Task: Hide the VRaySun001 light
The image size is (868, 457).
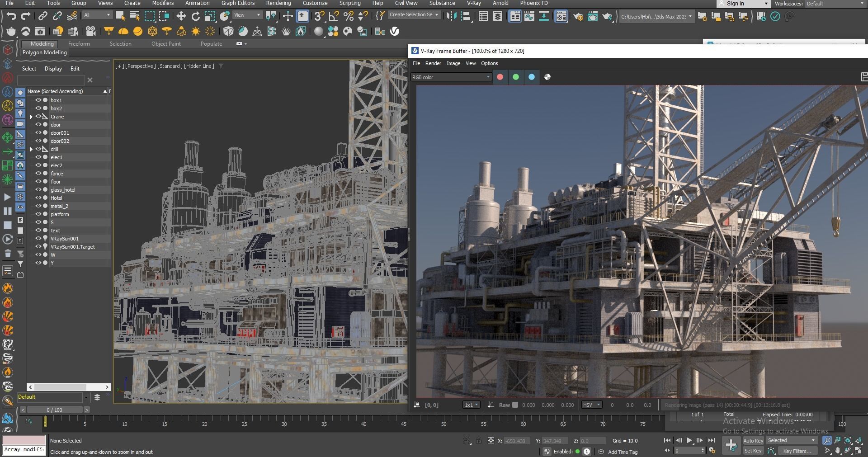Action: (38, 239)
